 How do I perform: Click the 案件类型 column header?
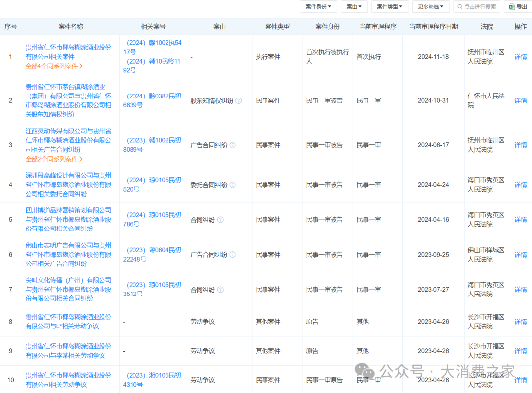pyautogui.click(x=277, y=27)
